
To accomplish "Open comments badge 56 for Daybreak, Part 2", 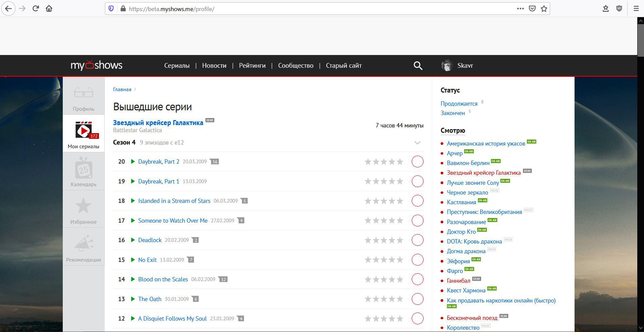I will coord(214,162).
